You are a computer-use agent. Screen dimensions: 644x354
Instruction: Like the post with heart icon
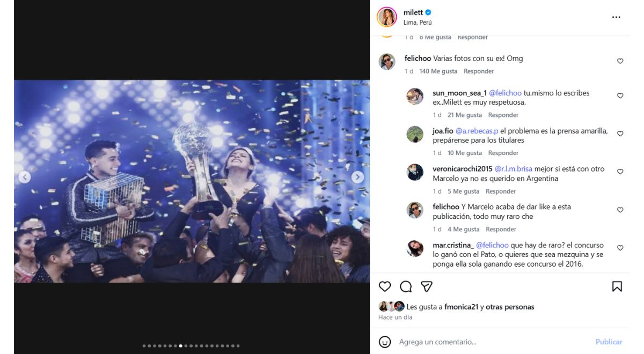385,286
